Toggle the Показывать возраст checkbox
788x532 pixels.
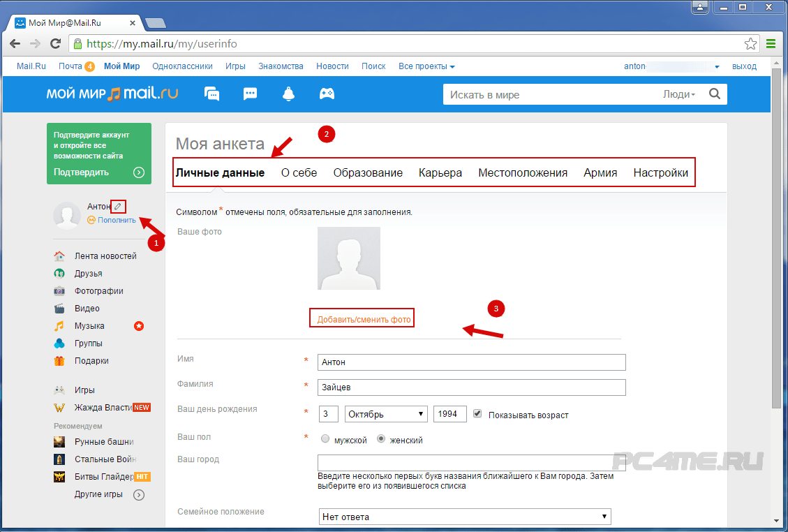click(478, 413)
